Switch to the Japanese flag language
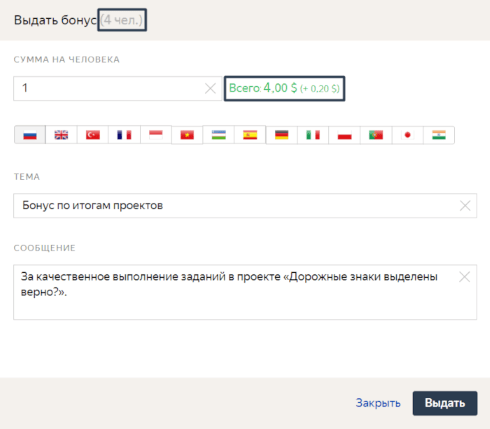Viewport: 490px width, 429px height. (x=407, y=135)
